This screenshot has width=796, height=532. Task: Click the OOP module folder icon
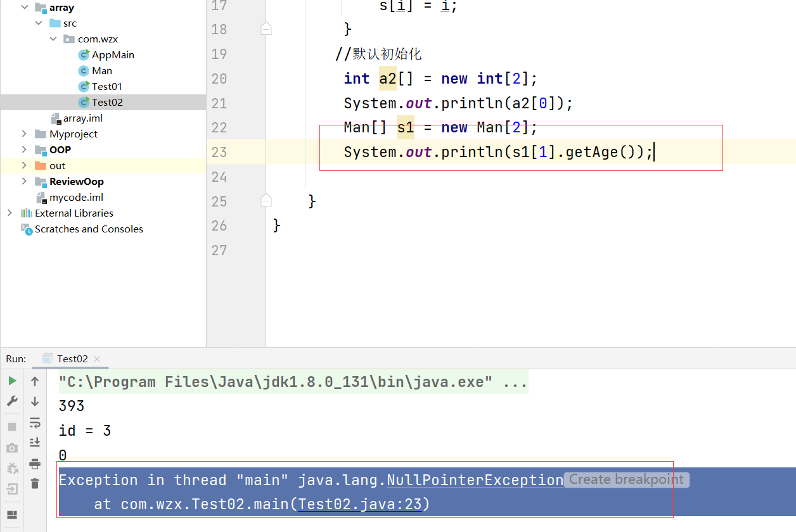tap(41, 149)
